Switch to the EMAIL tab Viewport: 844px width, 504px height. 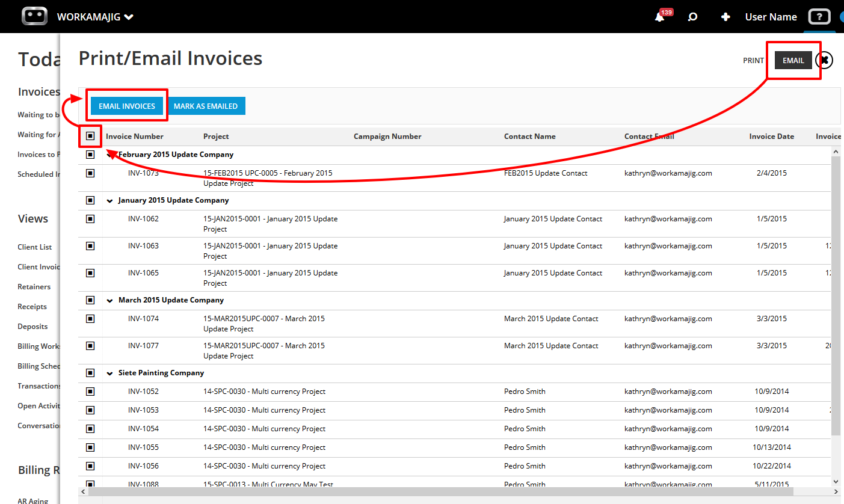tap(793, 60)
